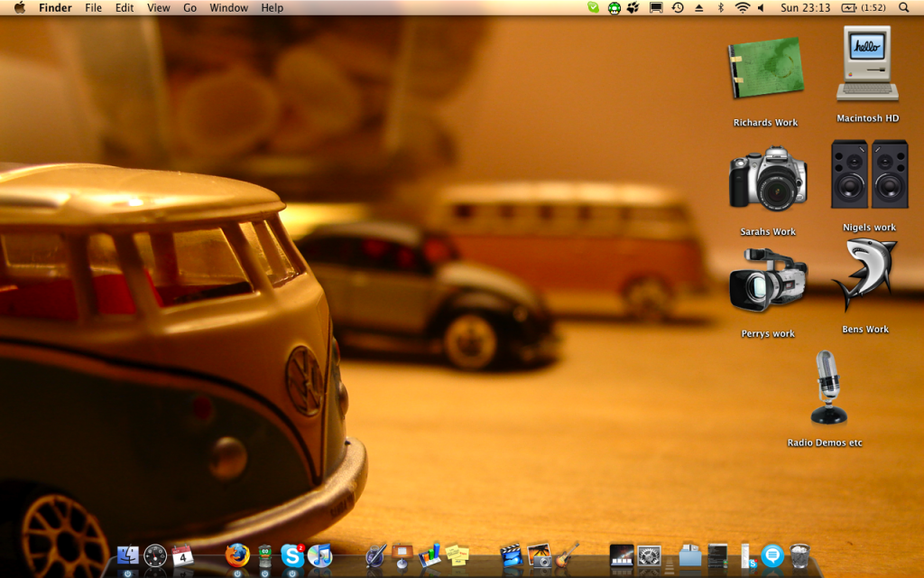Open Spotlight search magnifier

tap(904, 7)
